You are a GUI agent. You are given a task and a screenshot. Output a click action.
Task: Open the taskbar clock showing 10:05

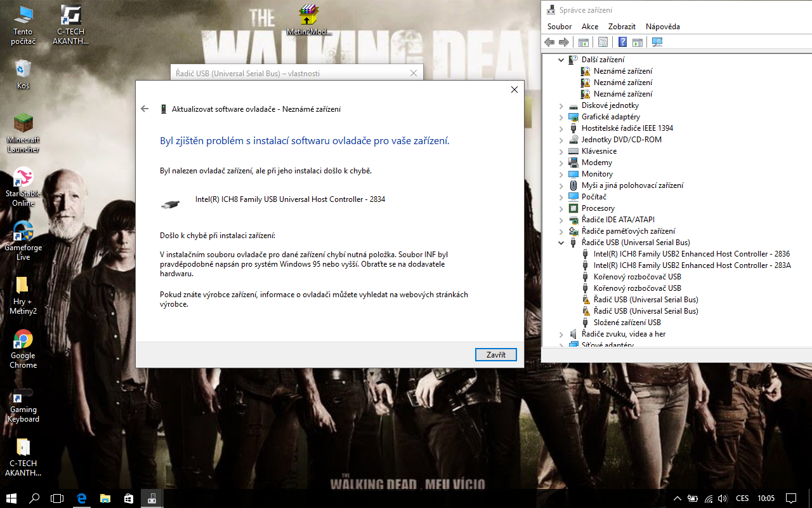(766, 498)
